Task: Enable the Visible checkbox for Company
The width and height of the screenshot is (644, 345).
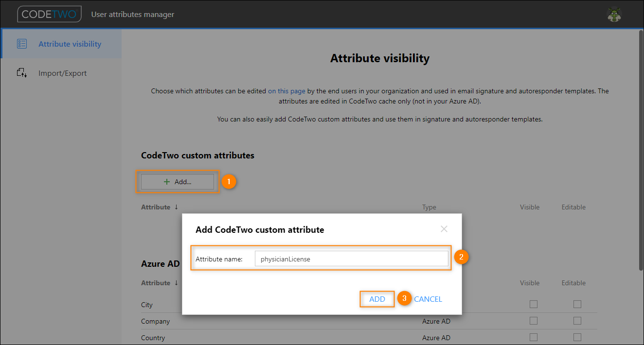Action: point(534,321)
